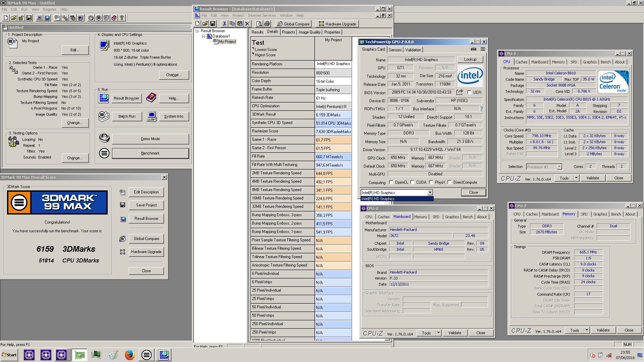This screenshot has width=644, height=362.
Task: Click Validate button in CPU-Z Memory window
Action: [603, 330]
